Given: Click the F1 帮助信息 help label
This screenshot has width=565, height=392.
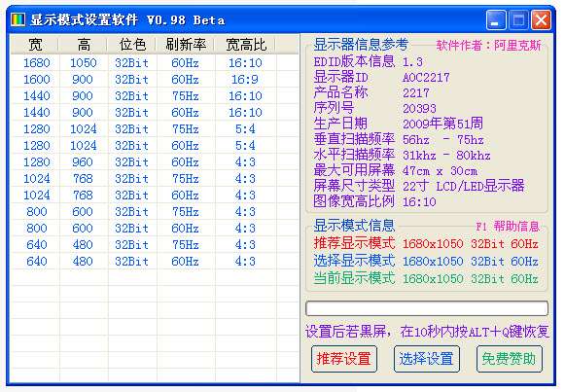Looking at the screenshot, I should click(x=508, y=227).
